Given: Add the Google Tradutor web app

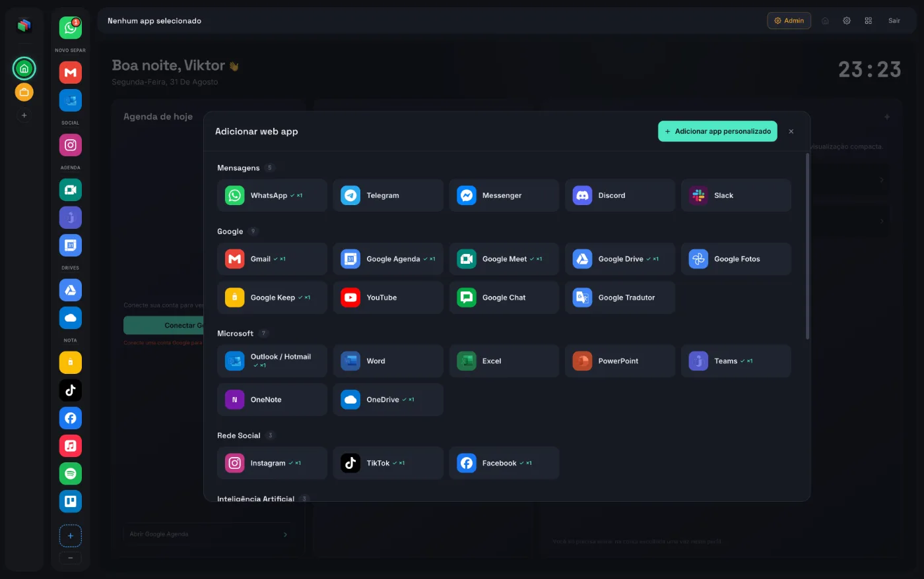Looking at the screenshot, I should point(620,297).
